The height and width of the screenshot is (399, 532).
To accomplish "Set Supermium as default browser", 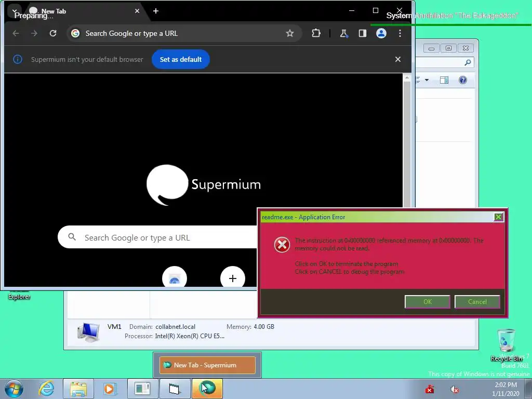I will [180, 59].
